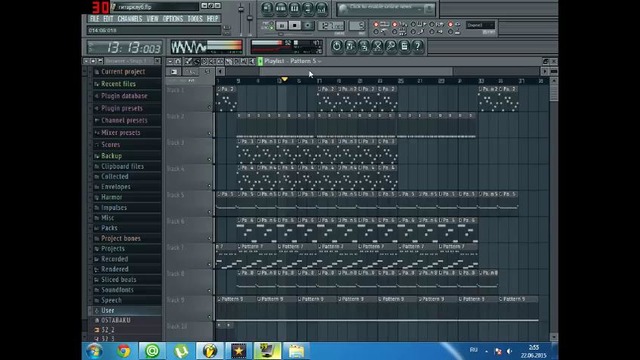This screenshot has height=360, width=640.
Task: Click the tempo display
Action: (331, 25)
